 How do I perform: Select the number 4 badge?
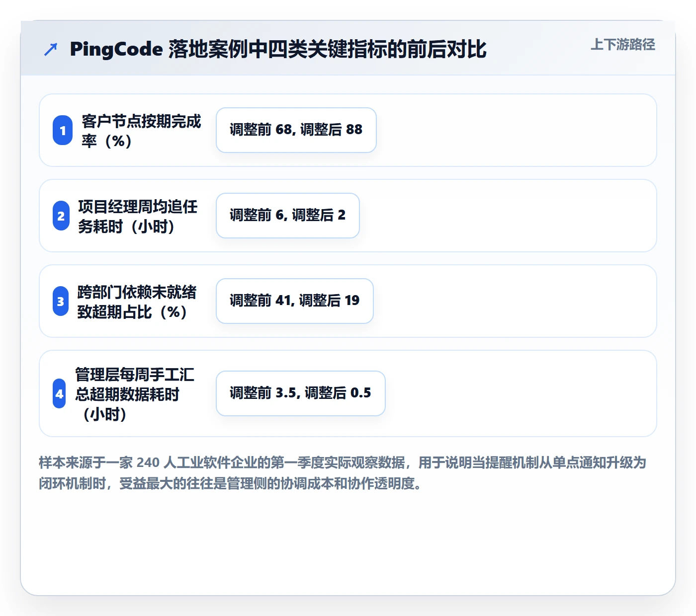point(59,393)
